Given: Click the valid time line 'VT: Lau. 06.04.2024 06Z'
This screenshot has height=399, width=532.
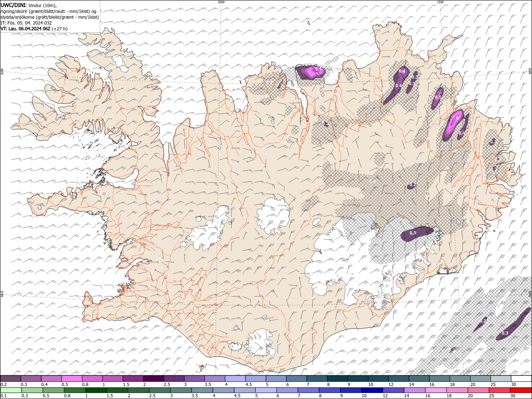Looking at the screenshot, I should click(x=25, y=29).
